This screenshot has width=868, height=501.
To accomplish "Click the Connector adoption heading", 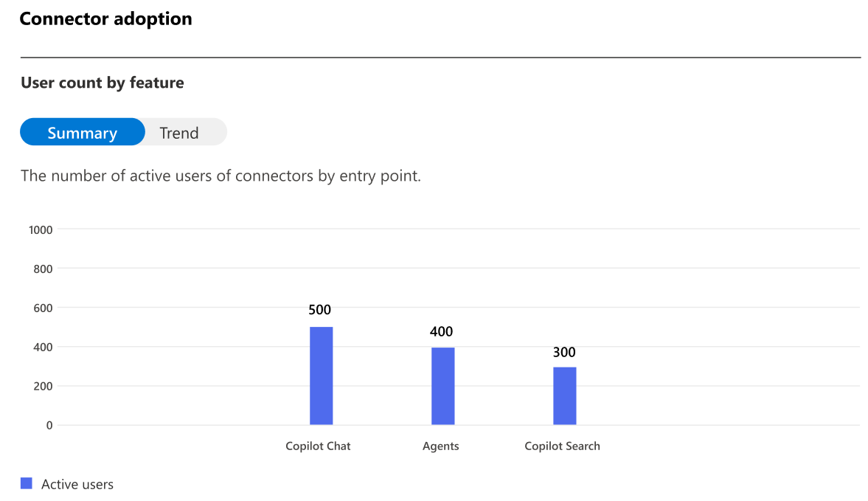I will [x=105, y=19].
